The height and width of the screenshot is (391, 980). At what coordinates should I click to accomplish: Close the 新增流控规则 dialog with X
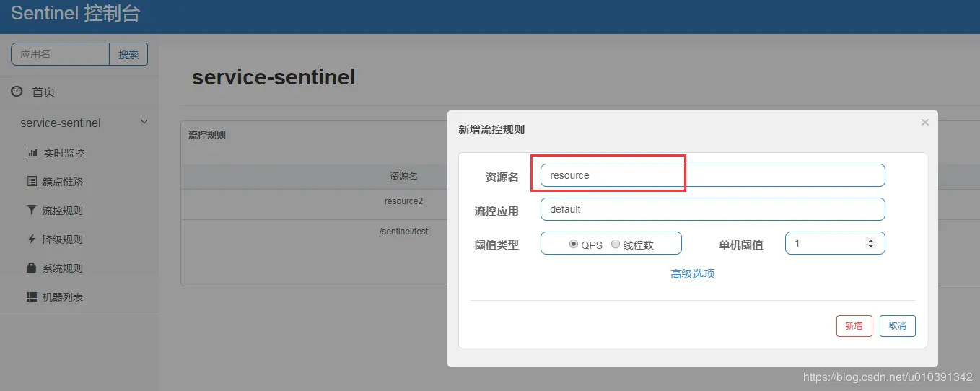coord(925,123)
